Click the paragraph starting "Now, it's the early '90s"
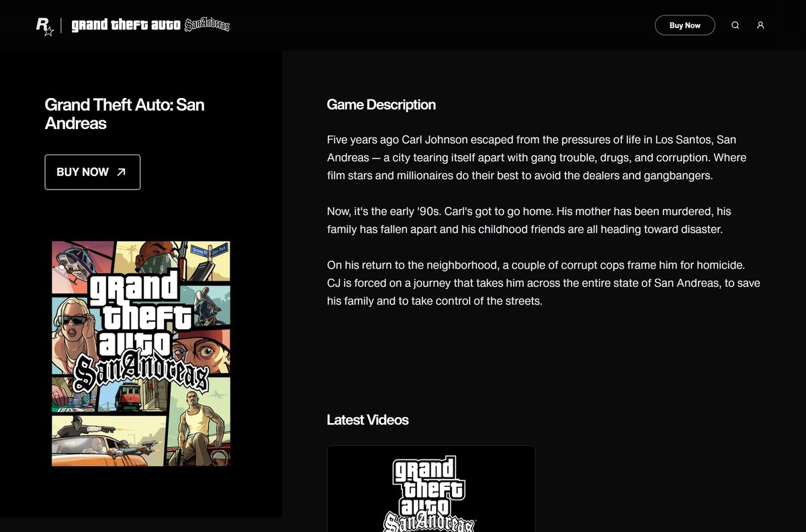The height and width of the screenshot is (532, 806). tap(529, 220)
